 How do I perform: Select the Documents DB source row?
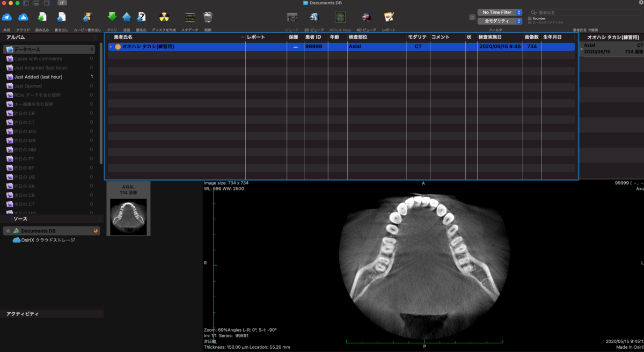(52, 231)
